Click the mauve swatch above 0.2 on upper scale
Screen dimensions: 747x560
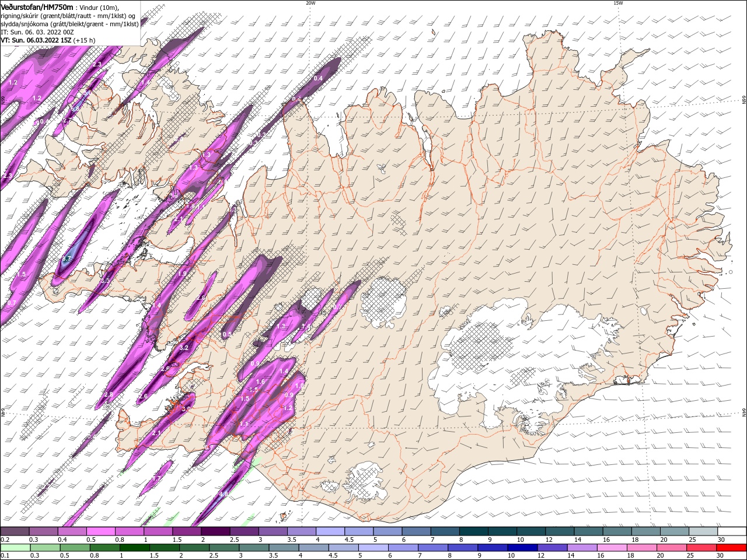[15, 531]
